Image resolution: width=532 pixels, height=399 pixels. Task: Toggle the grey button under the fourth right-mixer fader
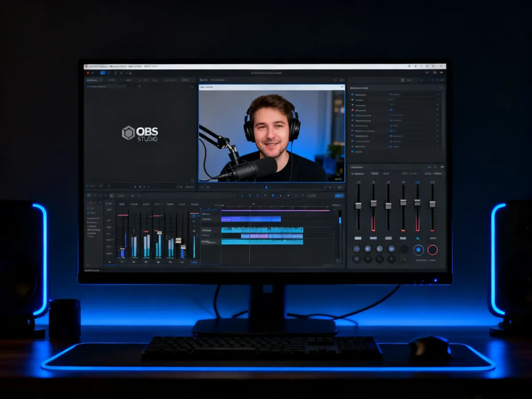(403, 238)
